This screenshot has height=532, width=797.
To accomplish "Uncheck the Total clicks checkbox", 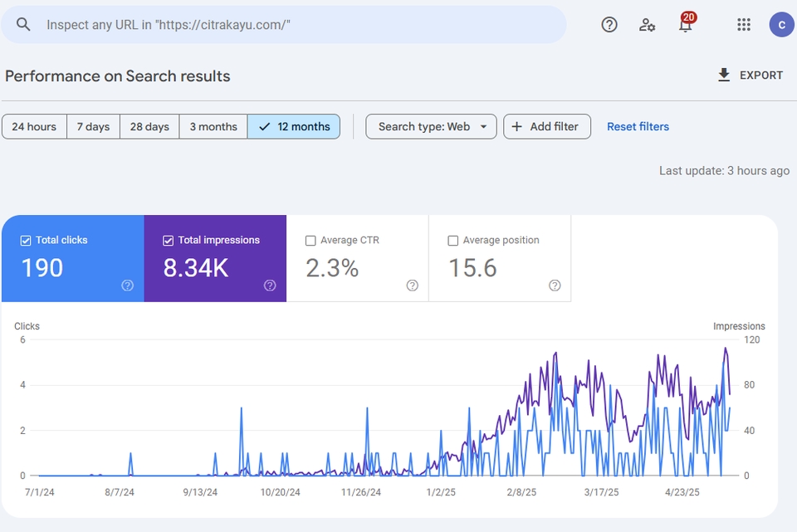I will tap(25, 241).
